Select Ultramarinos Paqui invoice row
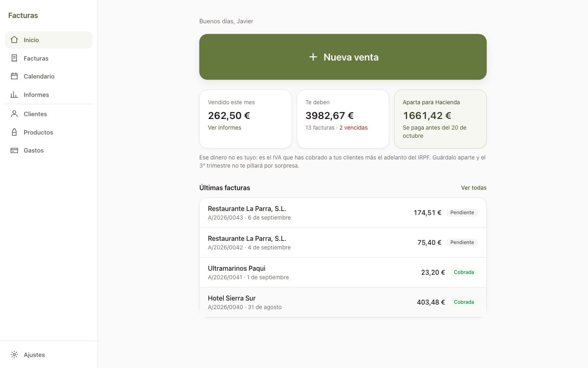Screen dimensions: 588x368 (343, 272)
